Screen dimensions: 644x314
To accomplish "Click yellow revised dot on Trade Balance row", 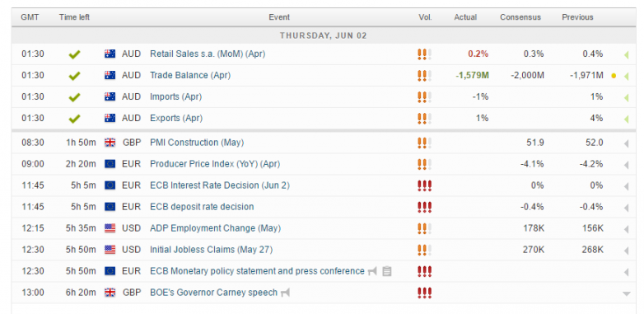I will [614, 76].
